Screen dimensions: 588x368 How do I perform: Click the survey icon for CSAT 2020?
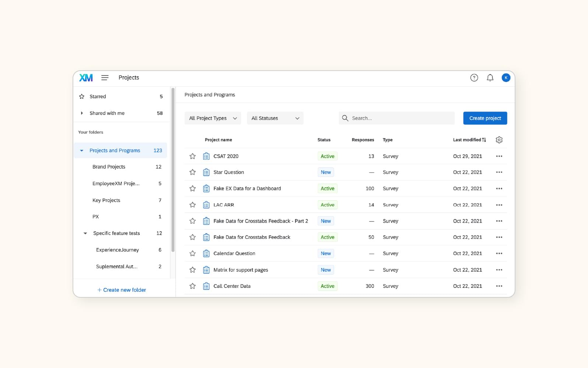(x=206, y=156)
